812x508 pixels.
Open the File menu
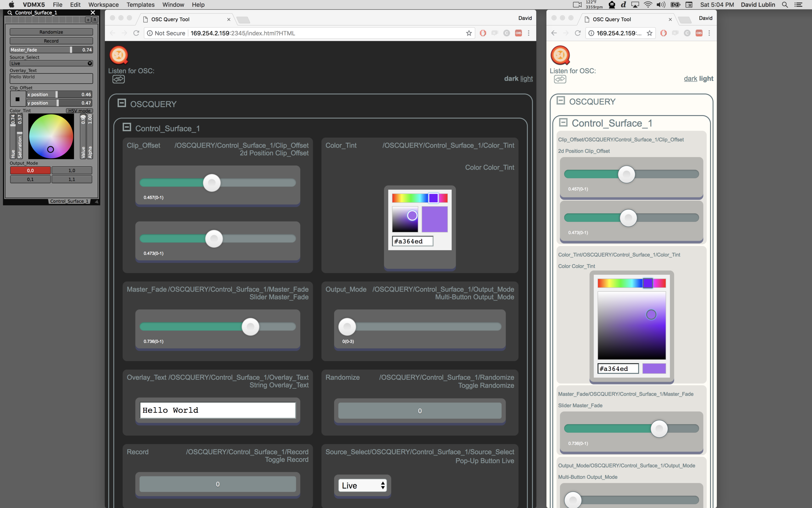pos(57,5)
